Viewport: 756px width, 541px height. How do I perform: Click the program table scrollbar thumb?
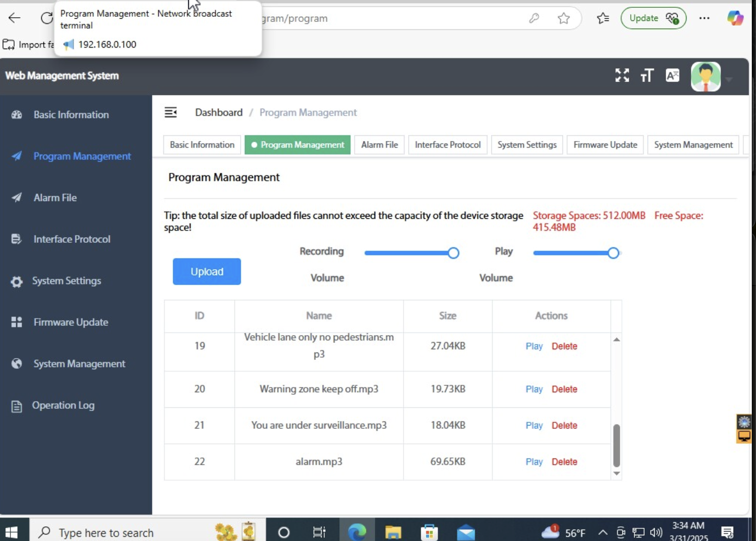(x=617, y=445)
